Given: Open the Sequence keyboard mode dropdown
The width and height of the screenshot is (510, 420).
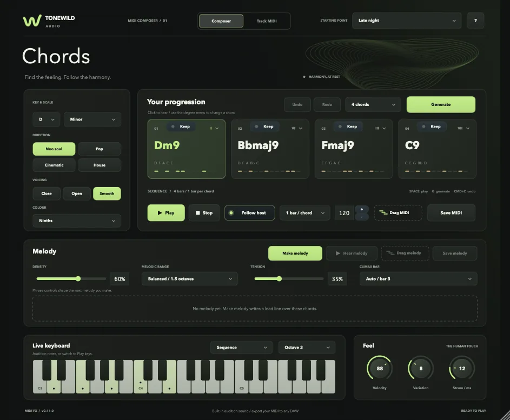Looking at the screenshot, I should click(241, 347).
